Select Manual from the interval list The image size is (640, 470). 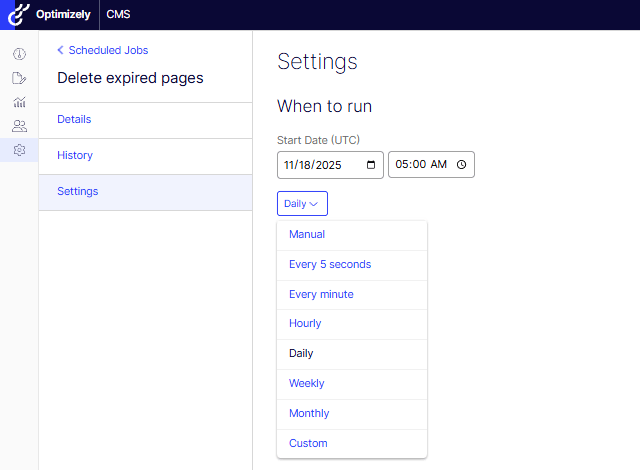click(307, 235)
